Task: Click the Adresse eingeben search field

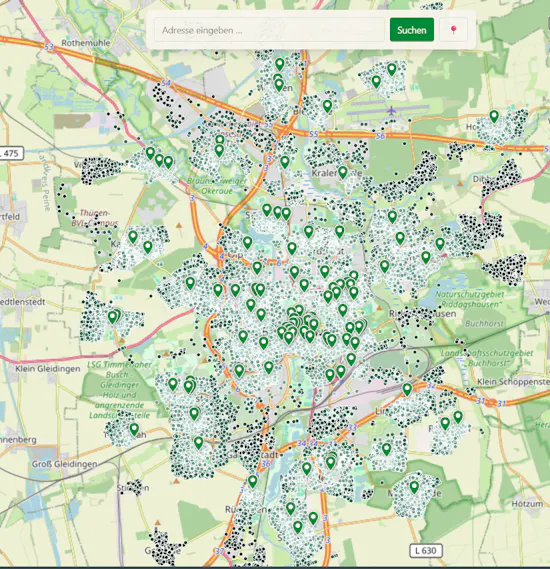Action: click(269, 30)
